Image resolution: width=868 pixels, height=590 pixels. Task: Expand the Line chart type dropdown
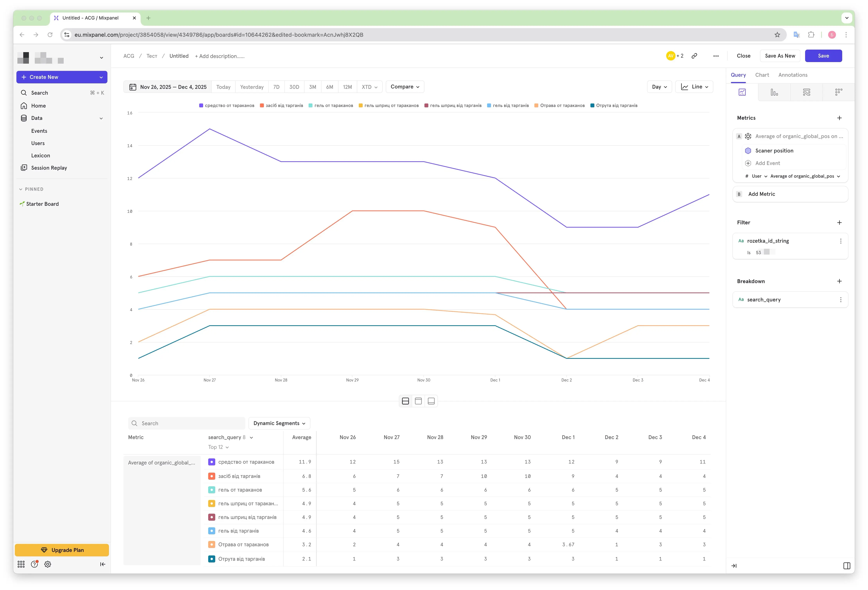(x=694, y=87)
